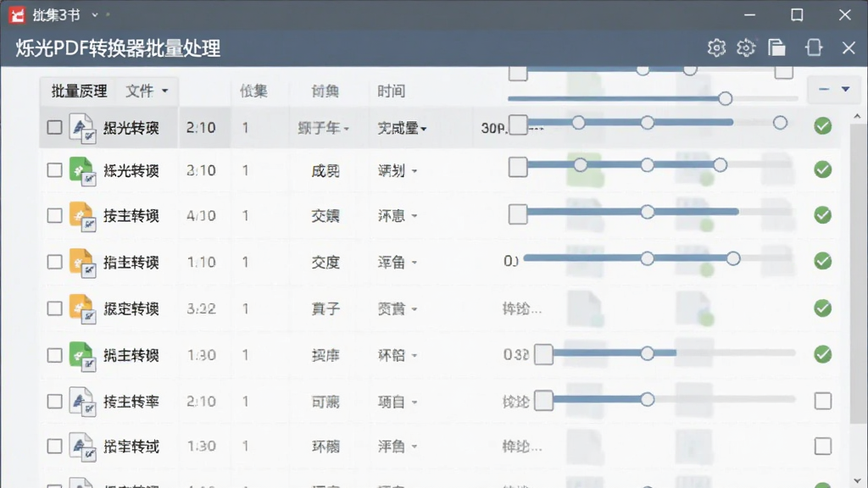868x488 pixels.
Task: Click green check status of highlighted 2:10 row
Action: [822, 126]
